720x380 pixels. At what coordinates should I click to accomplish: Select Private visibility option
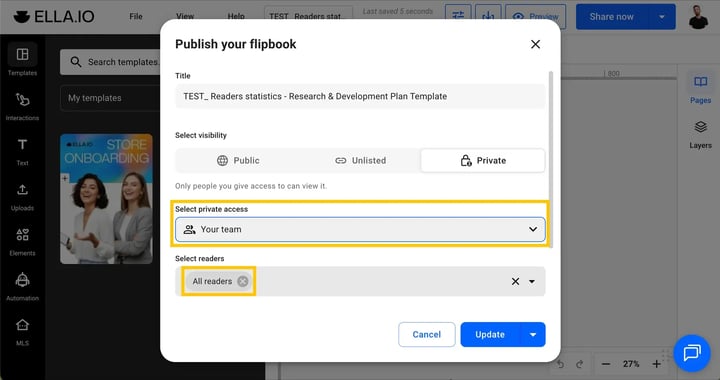click(x=483, y=161)
